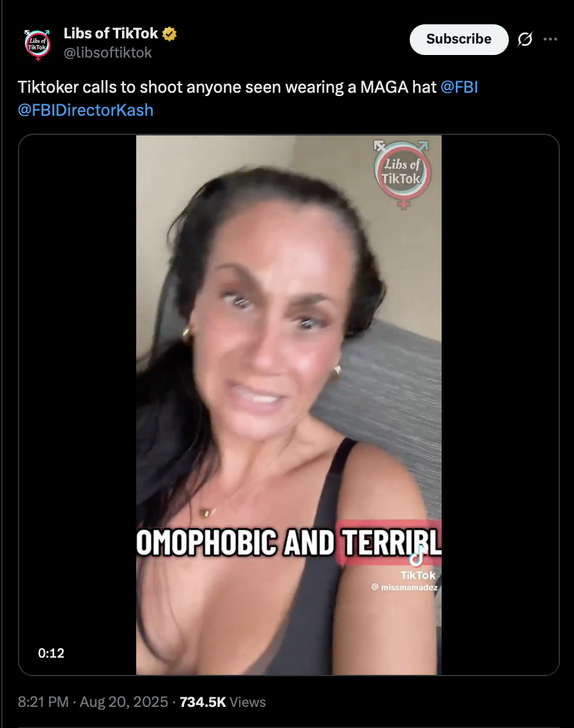This screenshot has height=728, width=574.
Task: Click the gold verified badge
Action: [x=169, y=34]
